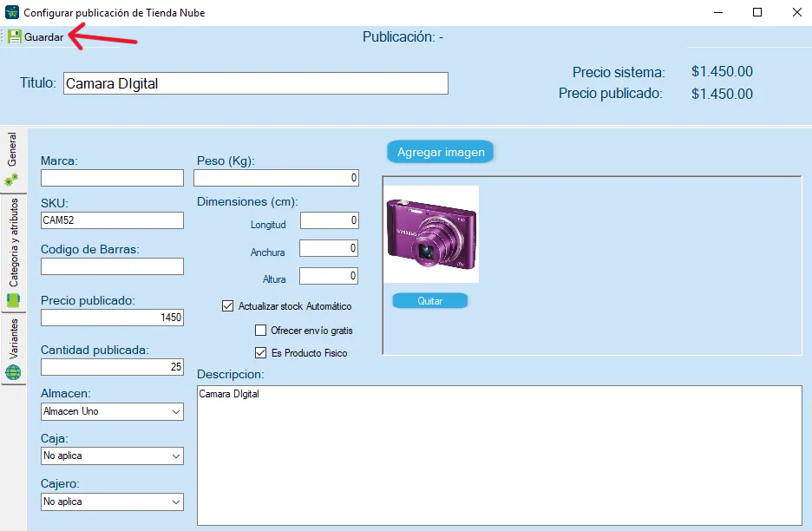The image size is (812, 531).
Task: Click the Longitud dimension field
Action: pyautogui.click(x=330, y=220)
